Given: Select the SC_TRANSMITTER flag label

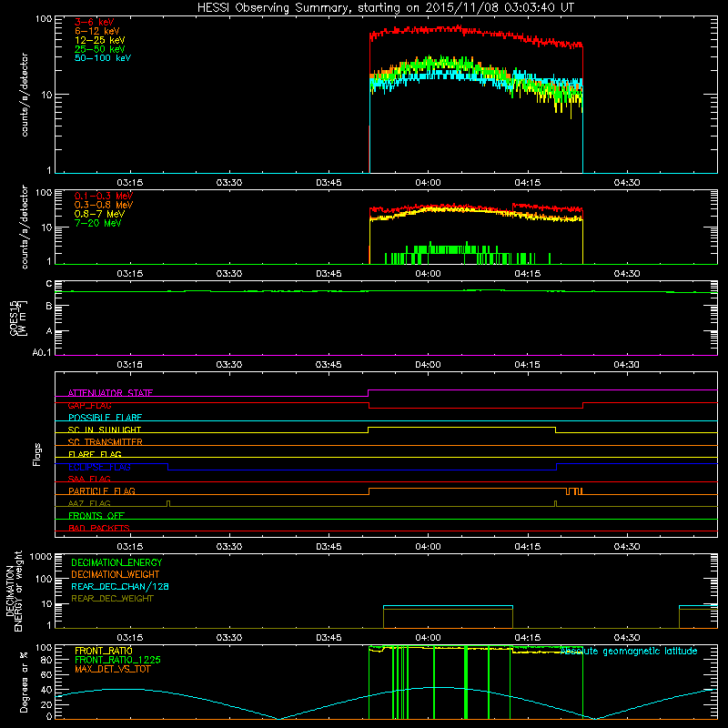Looking at the screenshot, I should point(105,442).
